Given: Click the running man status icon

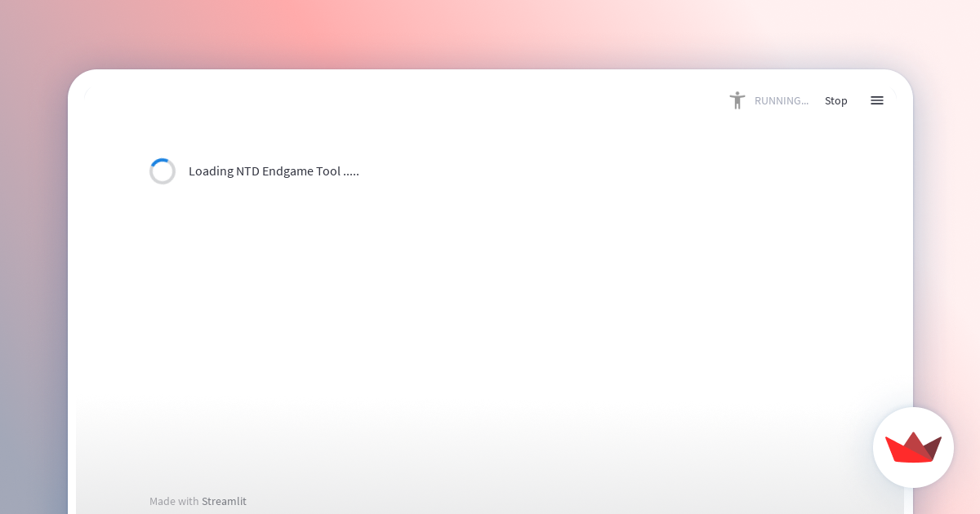Looking at the screenshot, I should point(737,100).
